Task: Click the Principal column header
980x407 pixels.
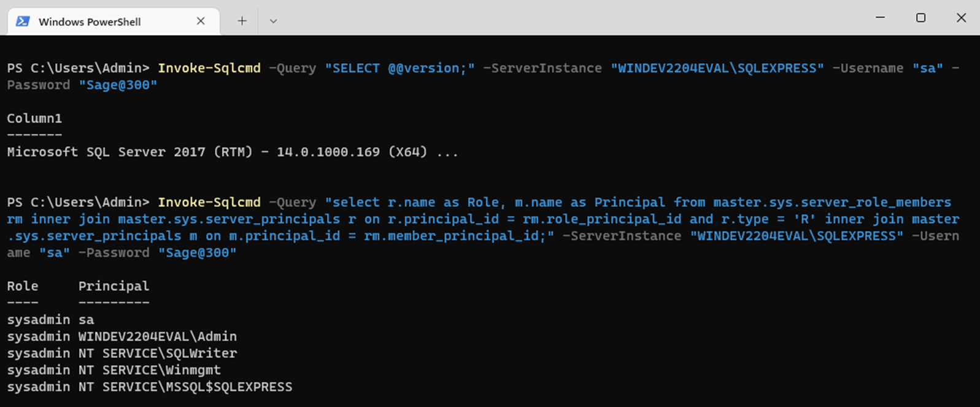Action: (114, 286)
